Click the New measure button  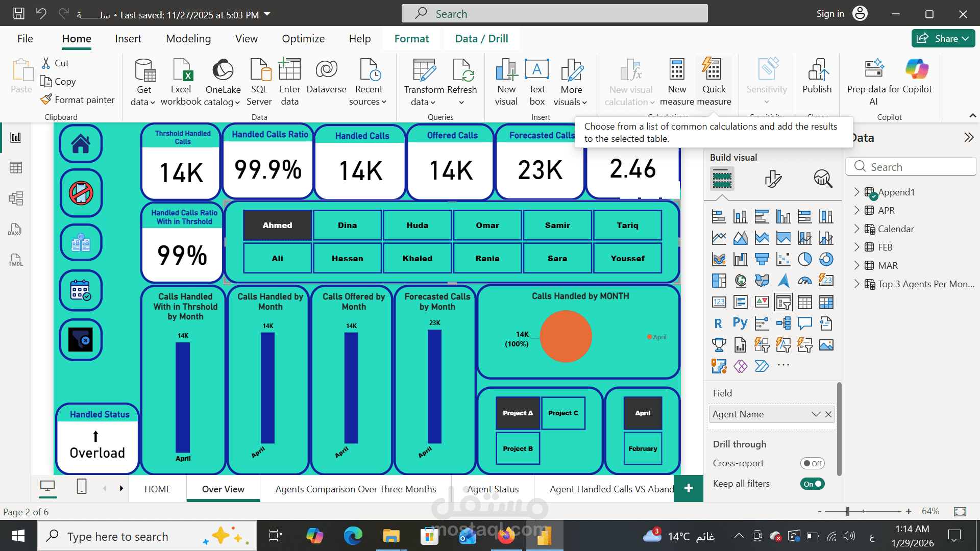point(676,82)
